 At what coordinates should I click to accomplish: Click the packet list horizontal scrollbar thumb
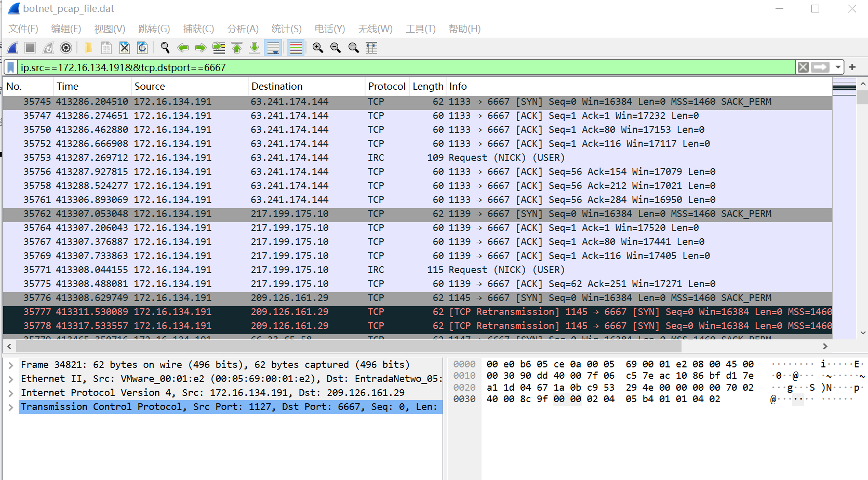[x=348, y=346]
